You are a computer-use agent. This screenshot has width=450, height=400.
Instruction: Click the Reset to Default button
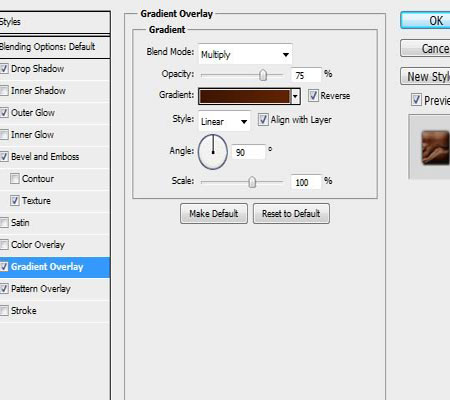click(x=291, y=214)
